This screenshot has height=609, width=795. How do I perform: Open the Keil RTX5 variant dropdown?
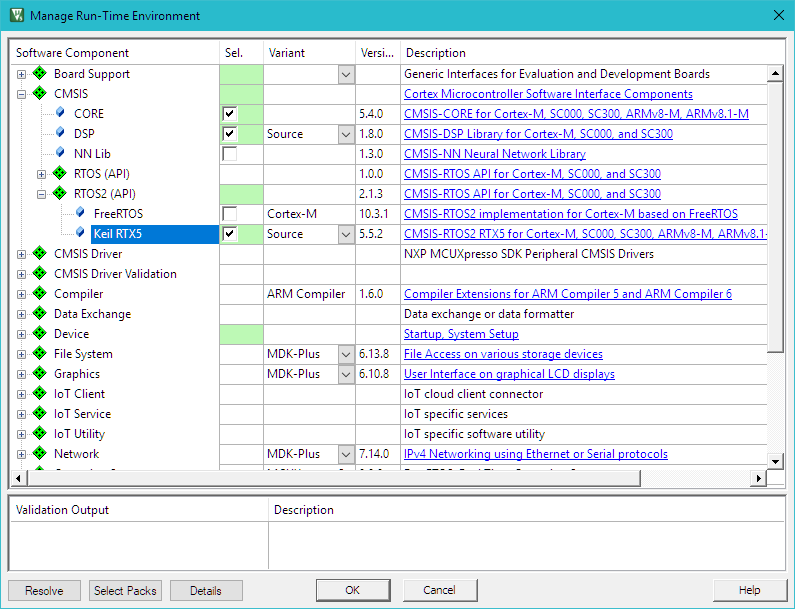pos(346,234)
